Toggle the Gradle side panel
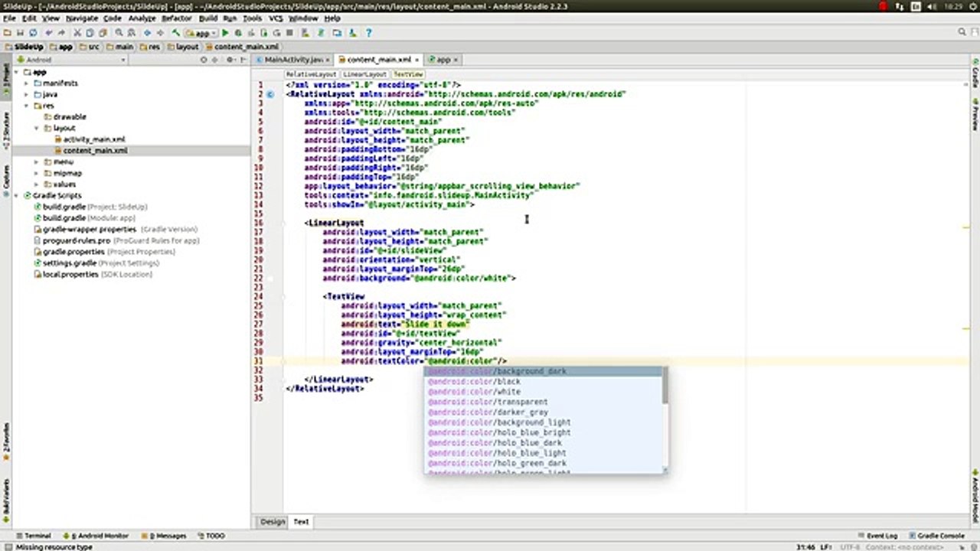 (975, 77)
